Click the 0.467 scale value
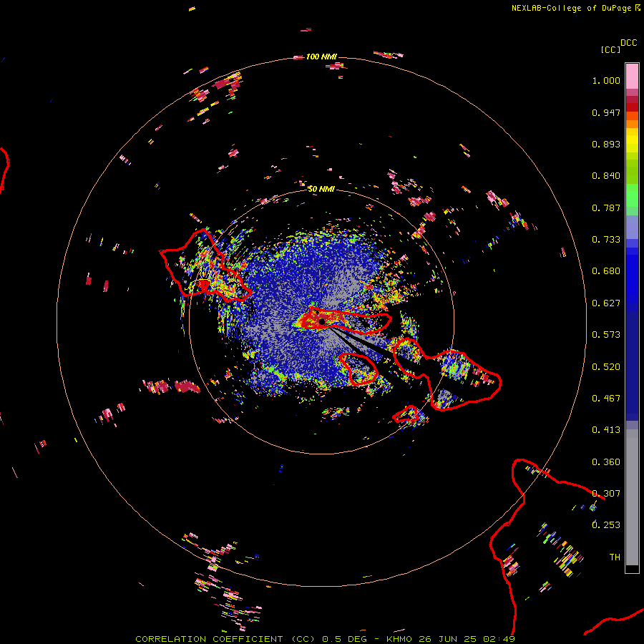Image resolution: width=644 pixels, height=644 pixels. pos(606,399)
